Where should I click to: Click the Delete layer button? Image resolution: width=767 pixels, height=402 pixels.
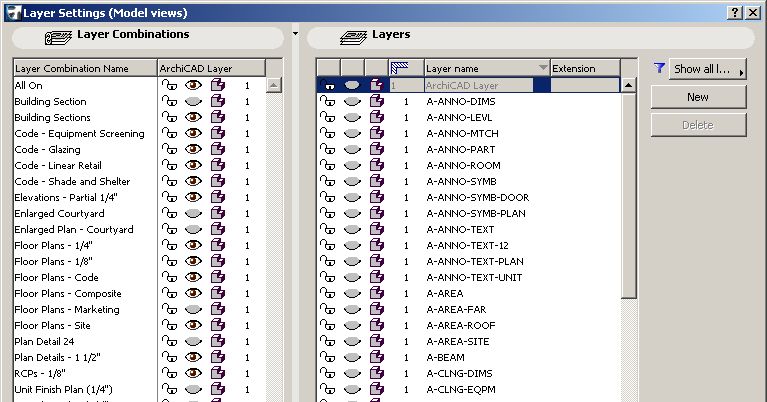click(698, 125)
